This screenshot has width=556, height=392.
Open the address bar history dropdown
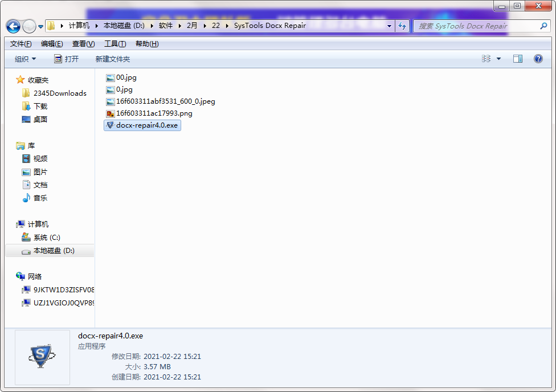[x=389, y=26]
